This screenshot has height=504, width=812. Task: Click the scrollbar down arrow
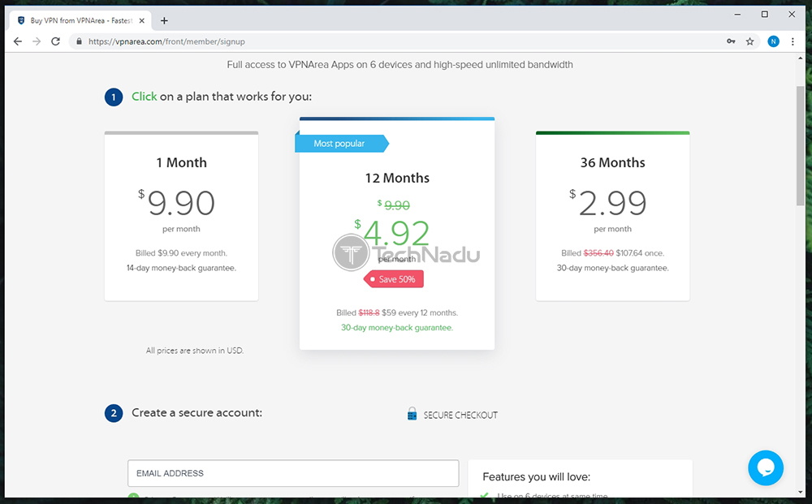(x=800, y=492)
